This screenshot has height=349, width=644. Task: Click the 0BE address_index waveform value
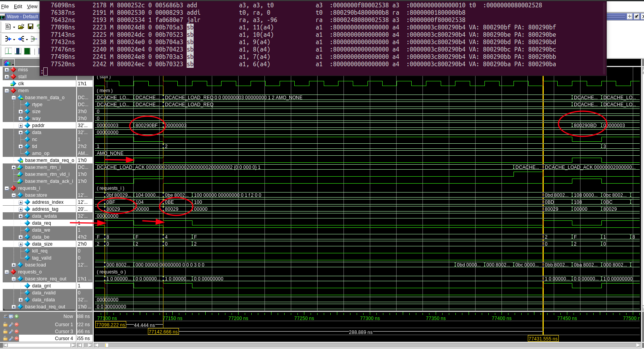169,202
